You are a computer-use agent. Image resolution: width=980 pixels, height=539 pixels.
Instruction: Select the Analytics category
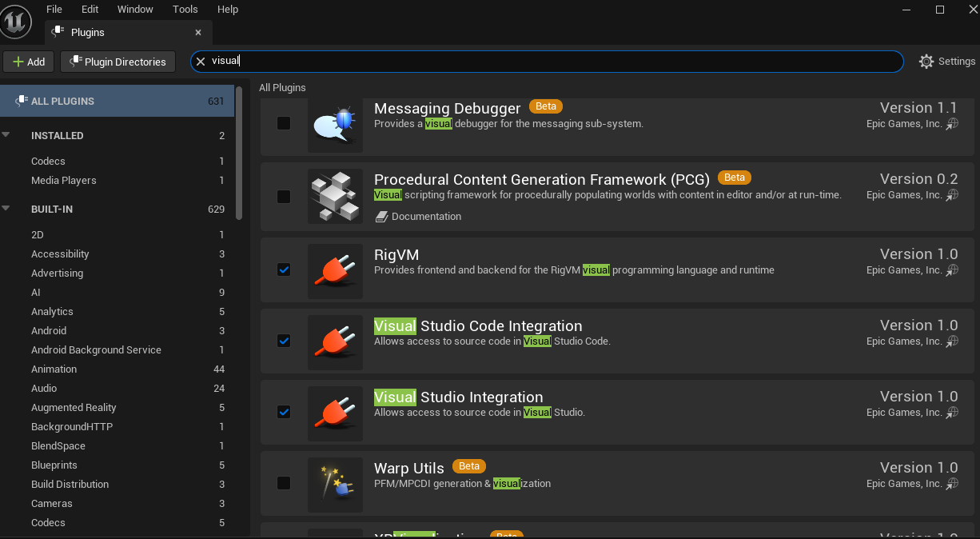118,312
